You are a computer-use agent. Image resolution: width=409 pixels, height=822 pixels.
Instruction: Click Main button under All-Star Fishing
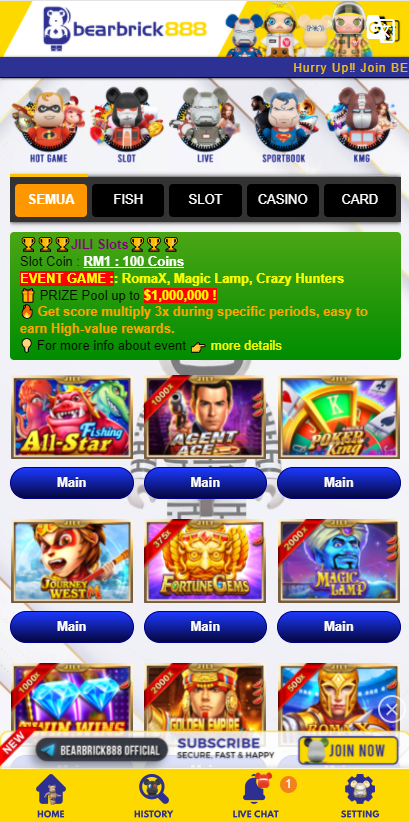pos(72,483)
